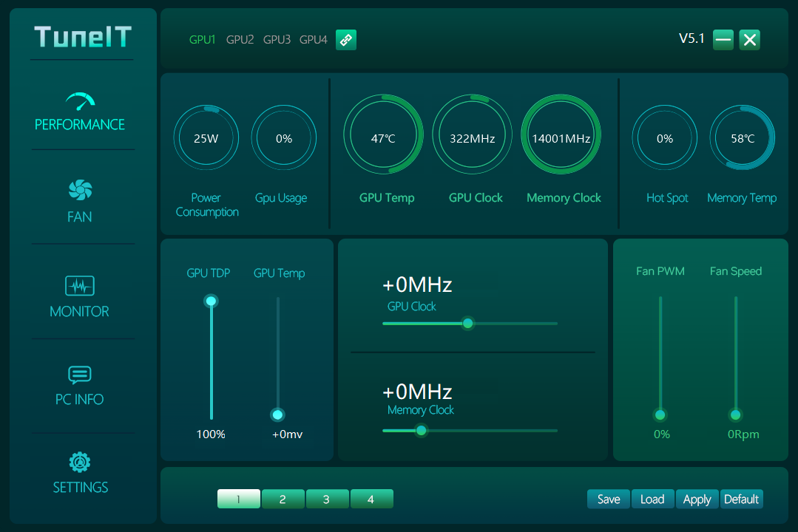Open the Performance gauge icon
This screenshot has width=798, height=532.
click(x=80, y=100)
